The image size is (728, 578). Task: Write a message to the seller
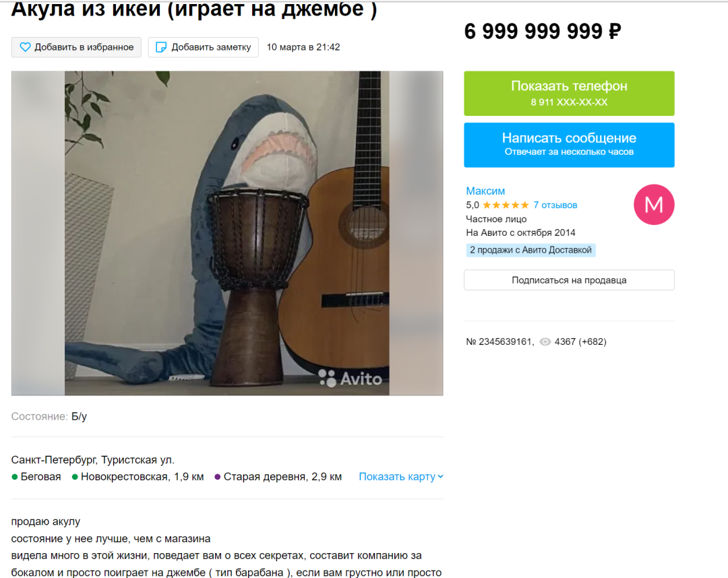(x=569, y=145)
